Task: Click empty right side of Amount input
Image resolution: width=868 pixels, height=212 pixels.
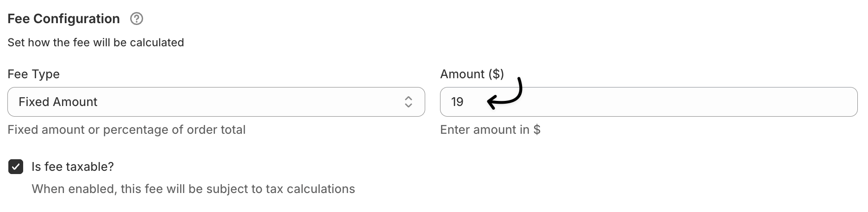Action: pyautogui.click(x=695, y=102)
